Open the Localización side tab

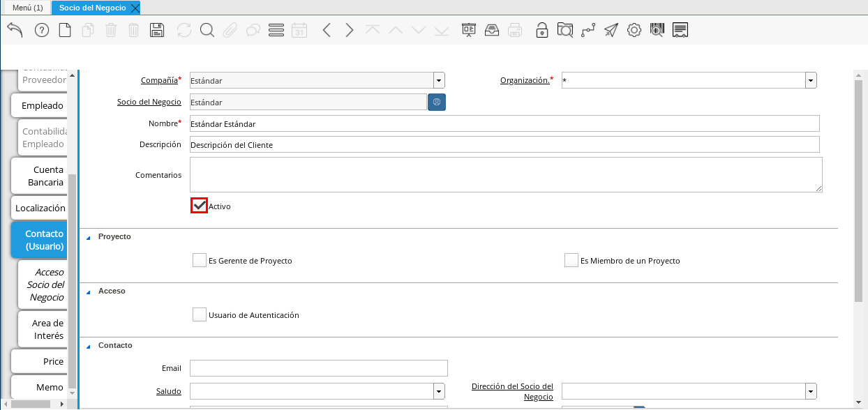[x=40, y=208]
